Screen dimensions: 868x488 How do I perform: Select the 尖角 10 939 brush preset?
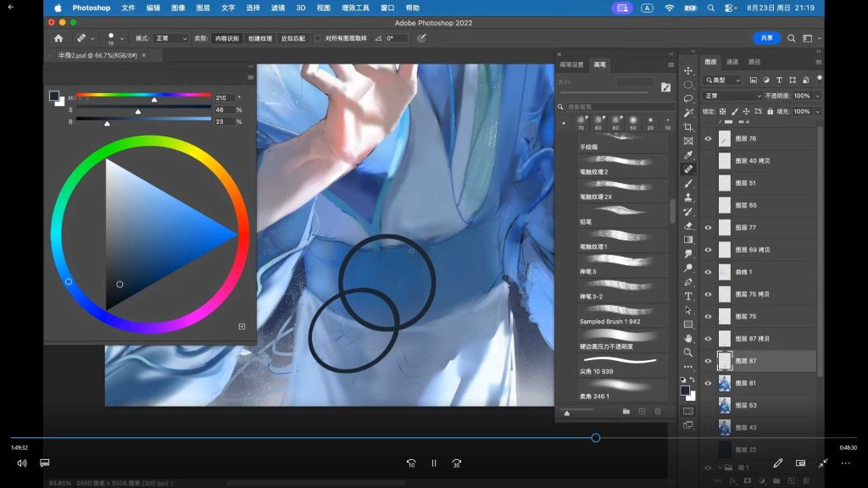click(x=623, y=365)
